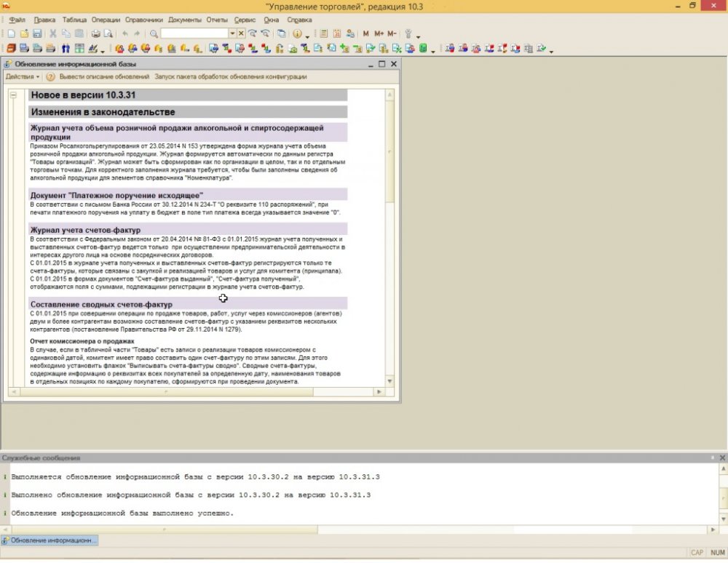Click heading Составление сводных счетов-фактур
Screen dimensions: 728x563
tap(101, 304)
